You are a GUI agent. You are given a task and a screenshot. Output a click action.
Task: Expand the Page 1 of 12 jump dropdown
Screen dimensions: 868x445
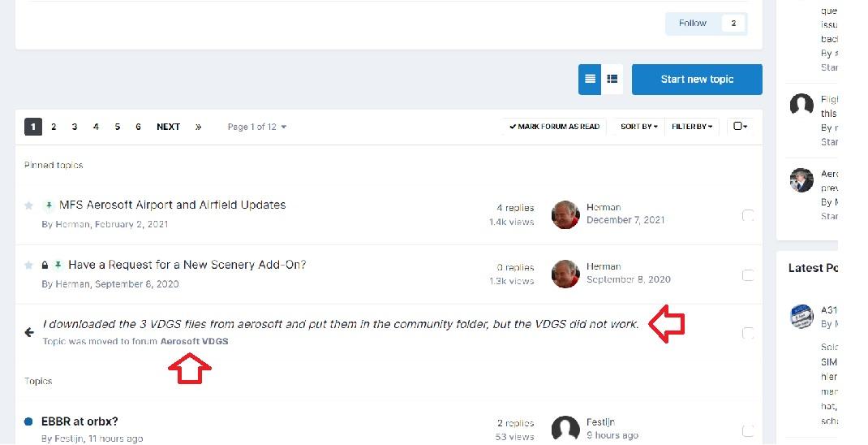coord(256,127)
